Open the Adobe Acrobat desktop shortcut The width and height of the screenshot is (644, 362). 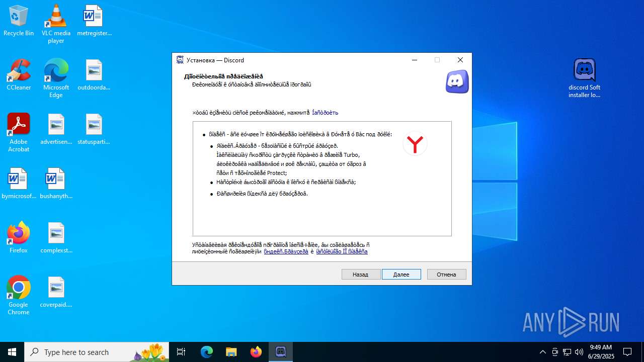click(x=19, y=132)
